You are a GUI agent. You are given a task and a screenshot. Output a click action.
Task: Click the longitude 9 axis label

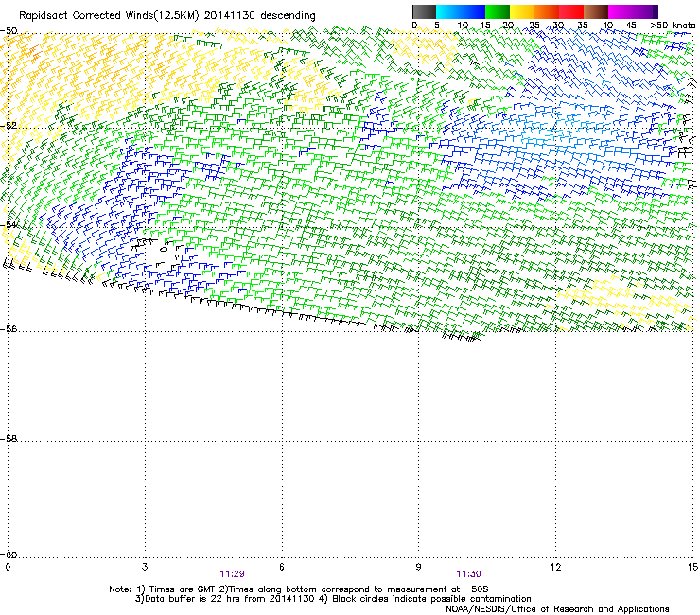point(418,567)
